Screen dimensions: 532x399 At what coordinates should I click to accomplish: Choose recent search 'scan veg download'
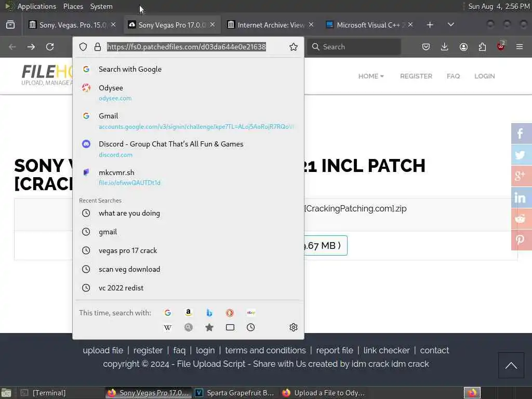188,269
